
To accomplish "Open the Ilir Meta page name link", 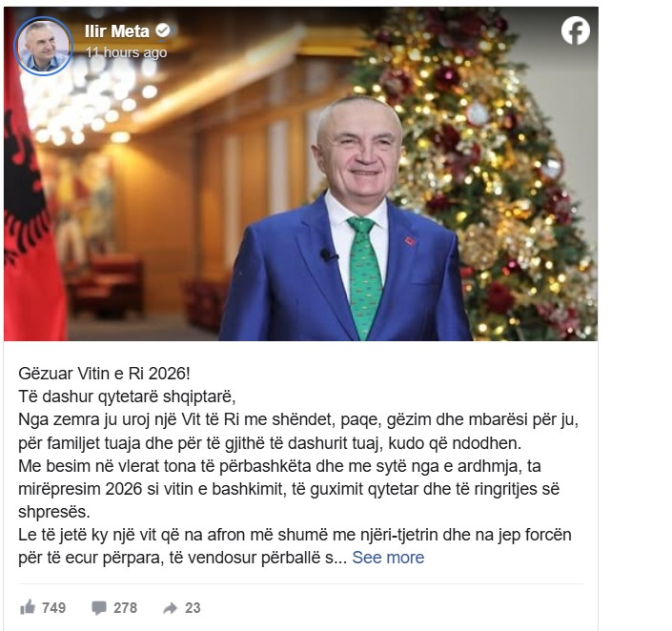I will (x=116, y=31).
